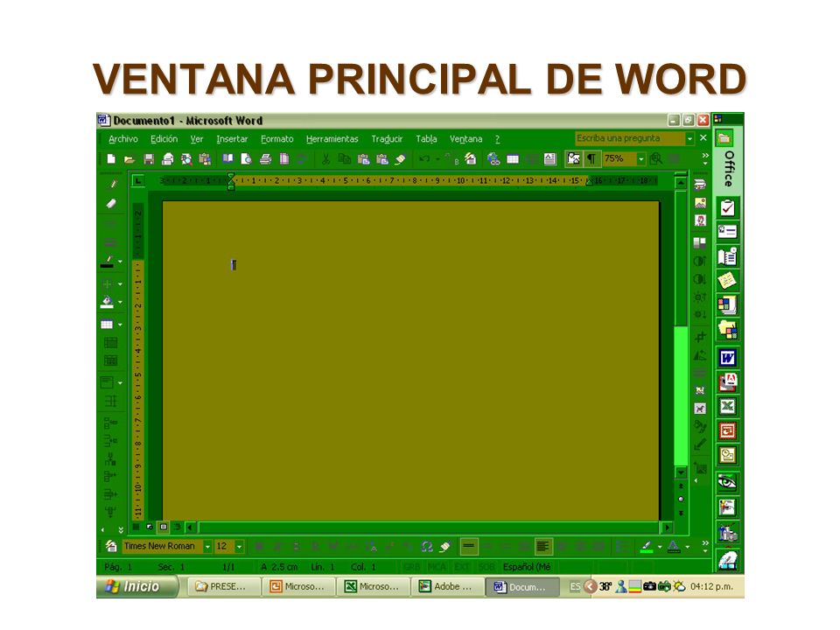840x630 pixels.
Task: Click the eye icon in Office bar
Action: 727,482
